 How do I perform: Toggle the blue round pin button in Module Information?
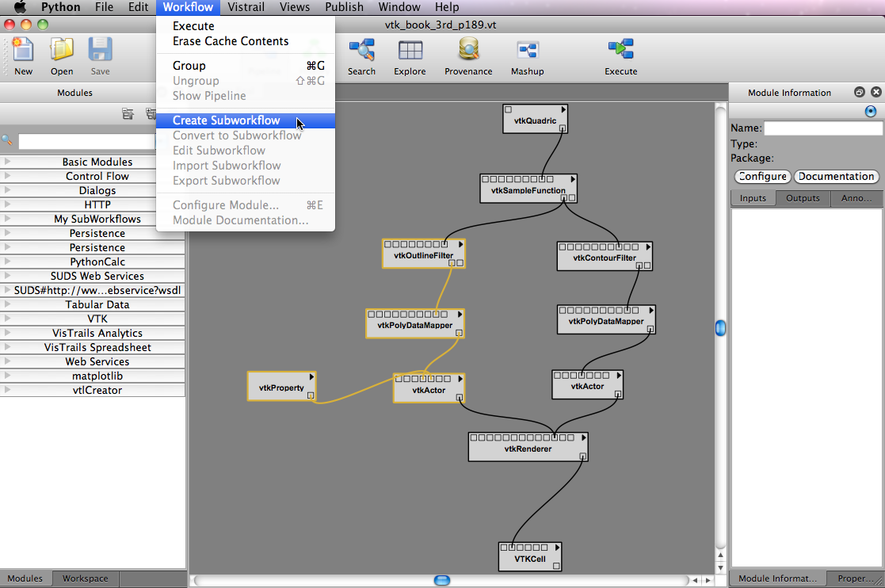871,112
